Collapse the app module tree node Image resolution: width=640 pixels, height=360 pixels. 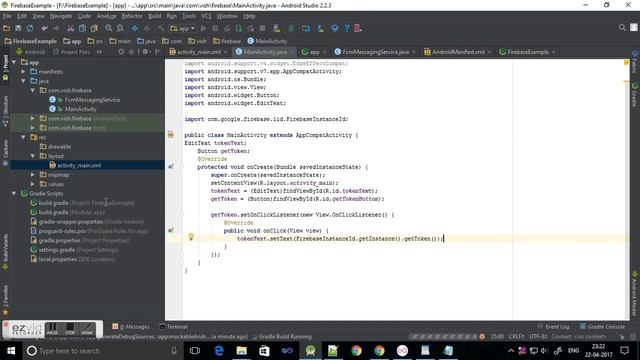pos(14,62)
